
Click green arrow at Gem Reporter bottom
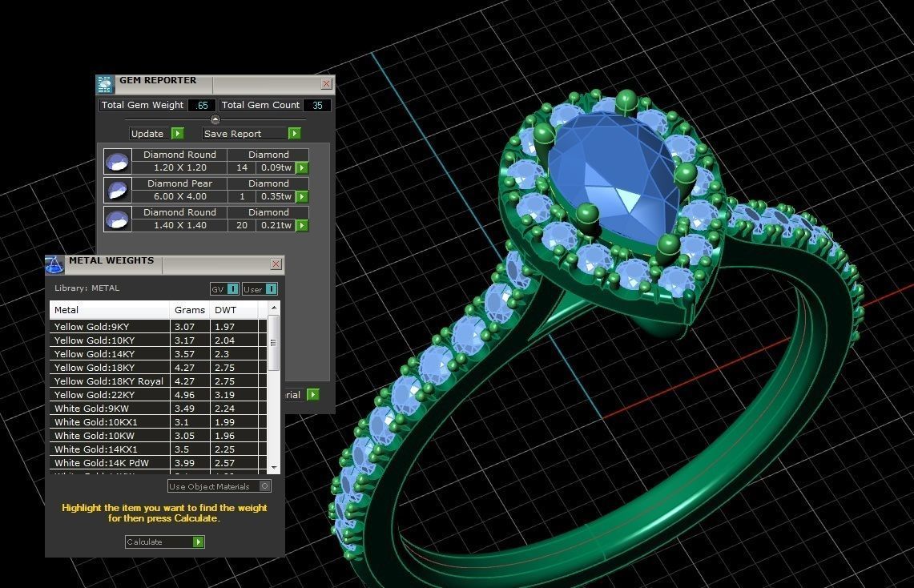(x=313, y=394)
